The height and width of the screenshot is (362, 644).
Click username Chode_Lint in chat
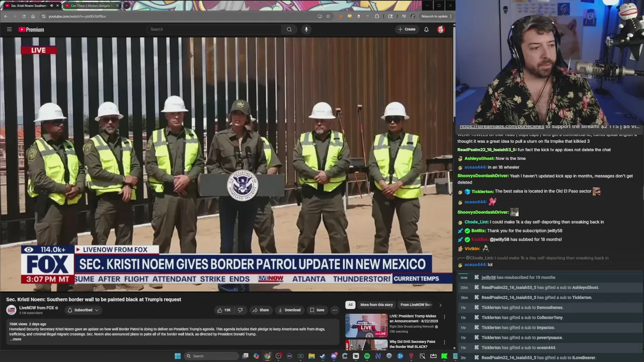pyautogui.click(x=476, y=222)
